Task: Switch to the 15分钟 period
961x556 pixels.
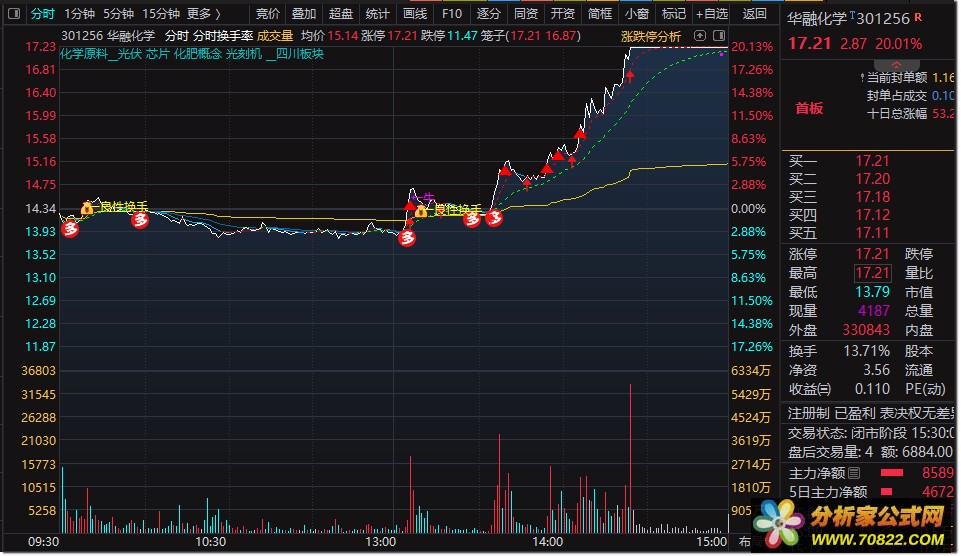Action: (161, 13)
